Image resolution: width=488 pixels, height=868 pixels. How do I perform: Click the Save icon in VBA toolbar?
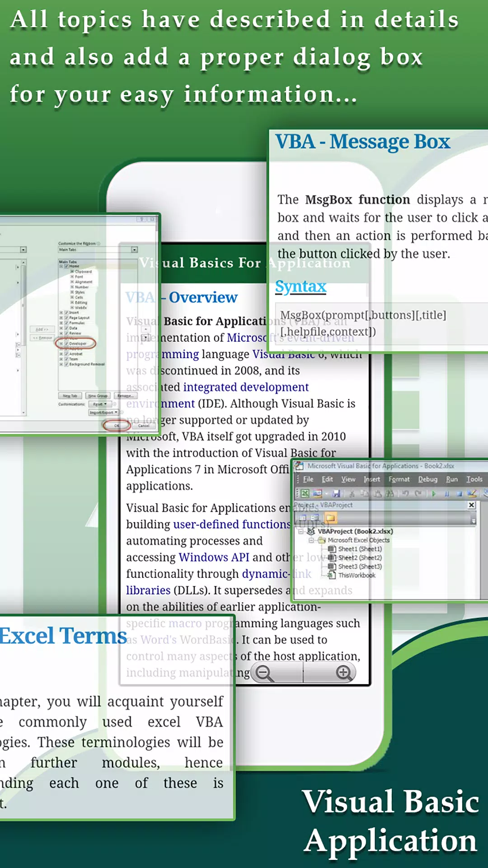point(336,493)
